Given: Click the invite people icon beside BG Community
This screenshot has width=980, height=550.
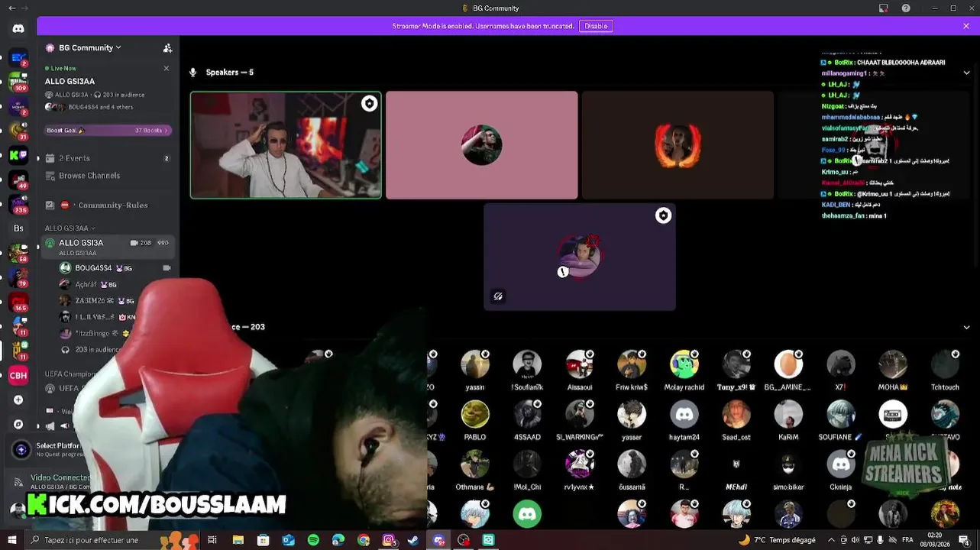Looking at the screenshot, I should click(x=167, y=48).
